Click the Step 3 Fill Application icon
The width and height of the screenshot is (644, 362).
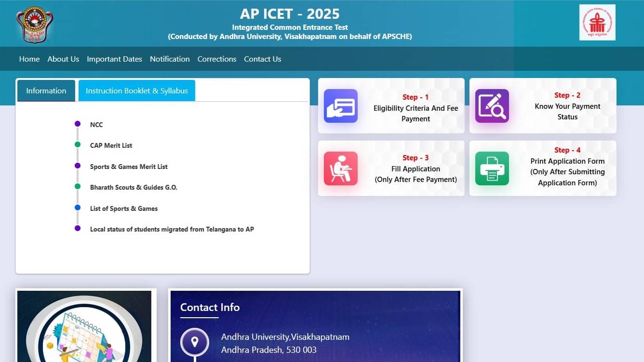click(x=341, y=168)
